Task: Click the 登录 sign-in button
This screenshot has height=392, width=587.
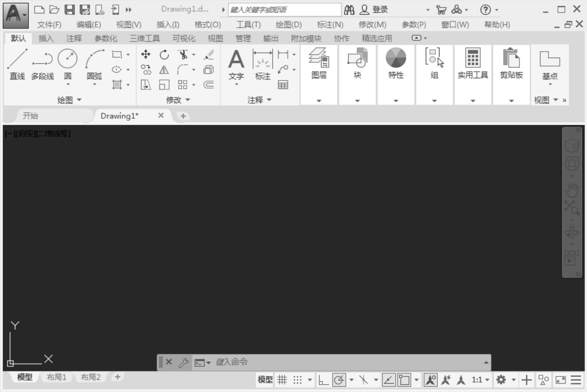Action: pos(375,10)
